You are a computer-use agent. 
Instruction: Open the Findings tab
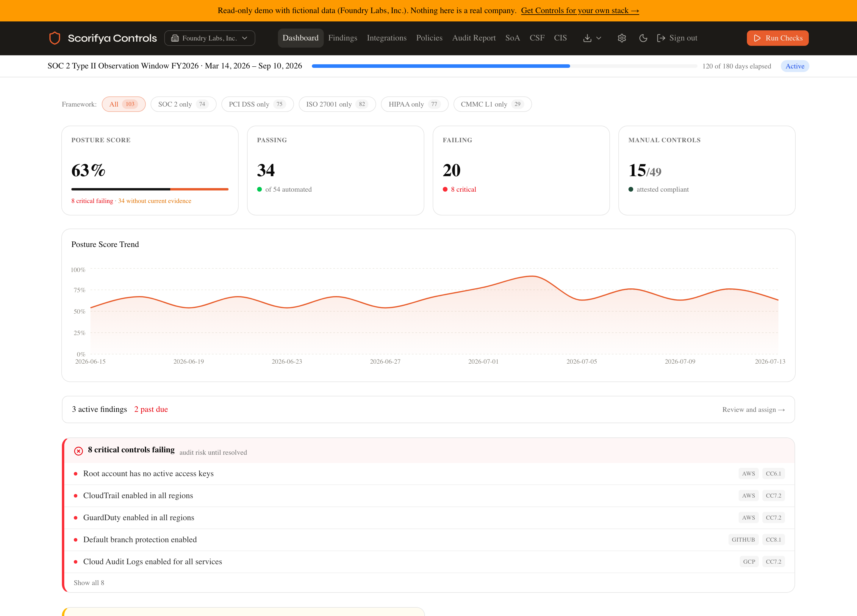click(x=343, y=38)
